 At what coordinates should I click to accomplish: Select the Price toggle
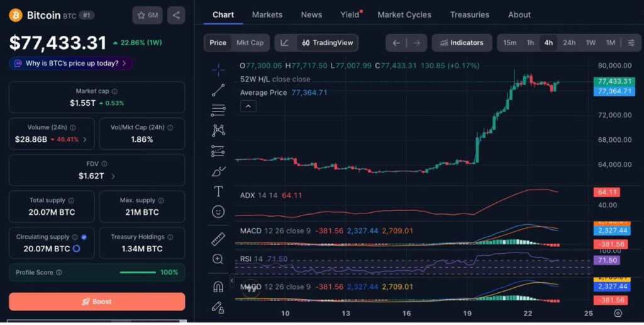pos(218,43)
